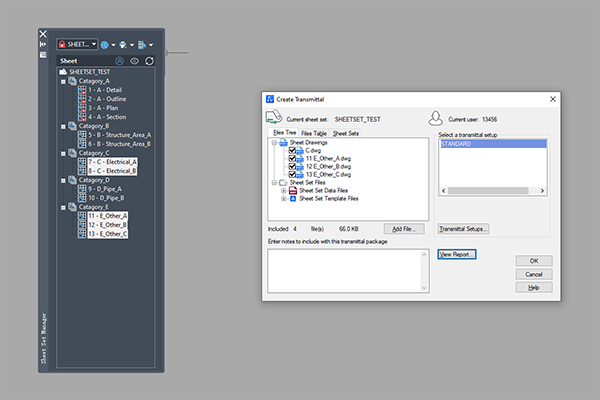
Task: Click the Help button in dialog
Action: pos(534,287)
